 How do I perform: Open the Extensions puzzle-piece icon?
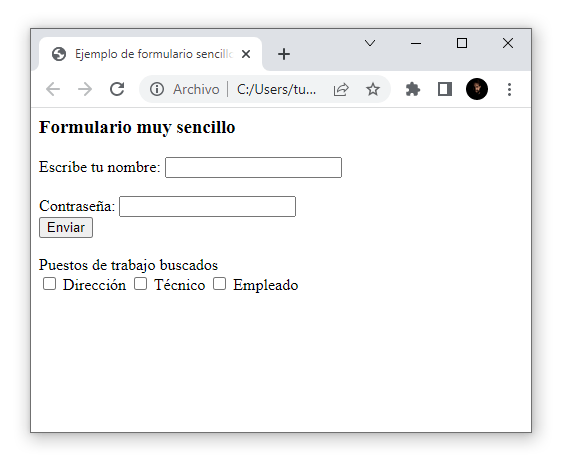pyautogui.click(x=413, y=89)
